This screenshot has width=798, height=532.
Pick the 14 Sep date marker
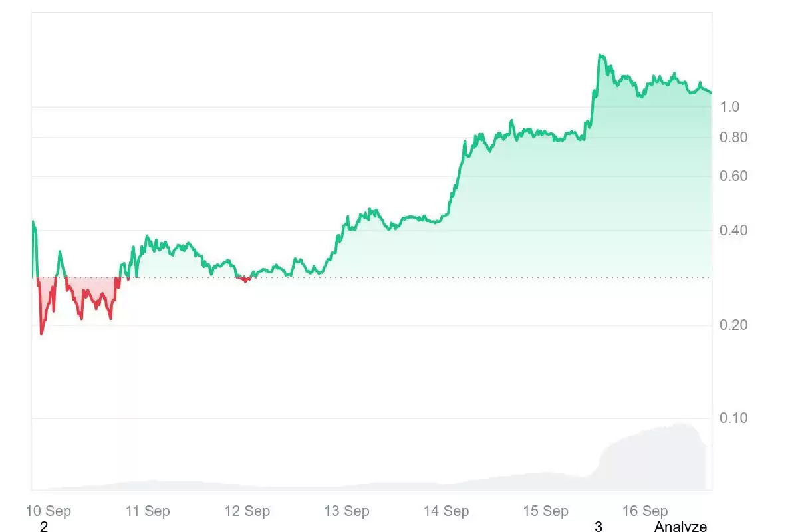446,511
